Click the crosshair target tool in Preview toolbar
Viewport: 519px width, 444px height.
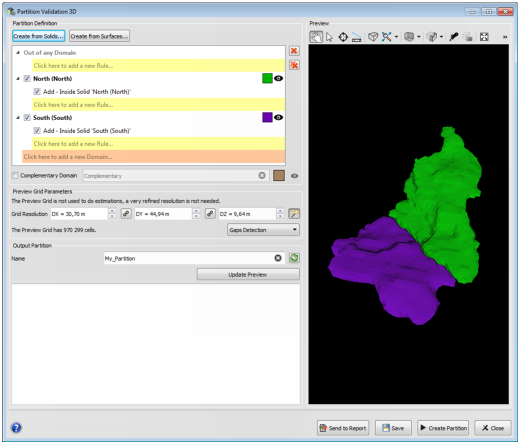pos(343,37)
